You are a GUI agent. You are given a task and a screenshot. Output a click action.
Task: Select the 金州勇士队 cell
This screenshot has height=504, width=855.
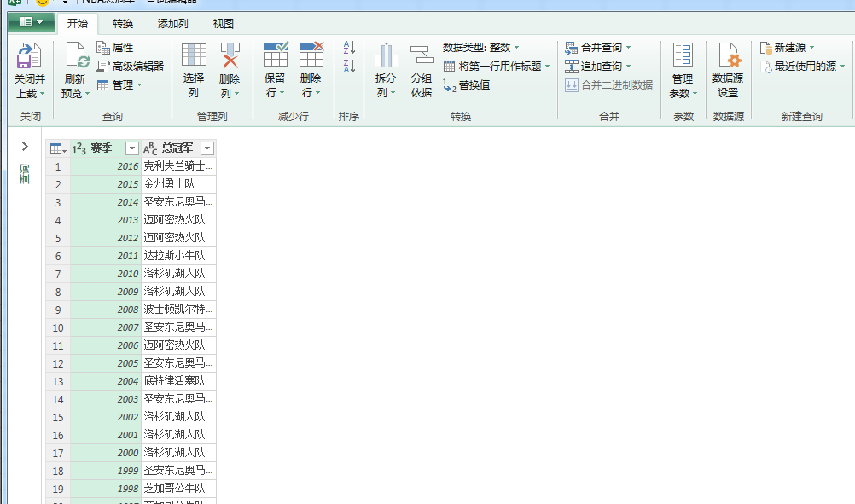(x=178, y=184)
